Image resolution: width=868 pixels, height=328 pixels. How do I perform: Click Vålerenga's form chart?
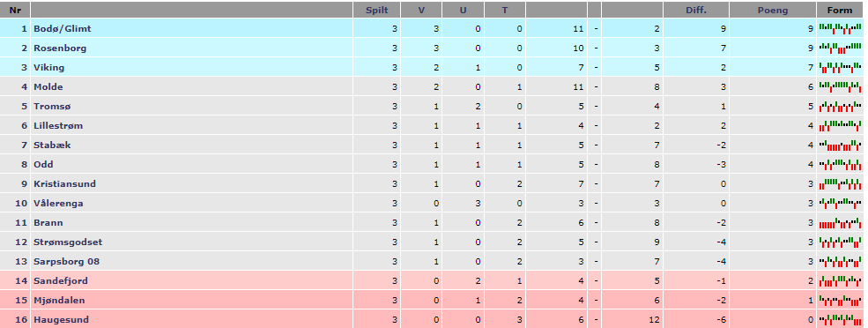841,203
